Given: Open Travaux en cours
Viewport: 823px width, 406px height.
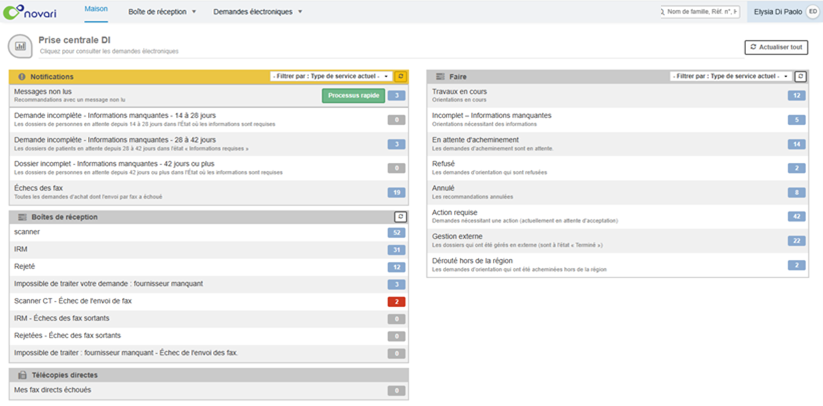Looking at the screenshot, I should tap(618, 95).
